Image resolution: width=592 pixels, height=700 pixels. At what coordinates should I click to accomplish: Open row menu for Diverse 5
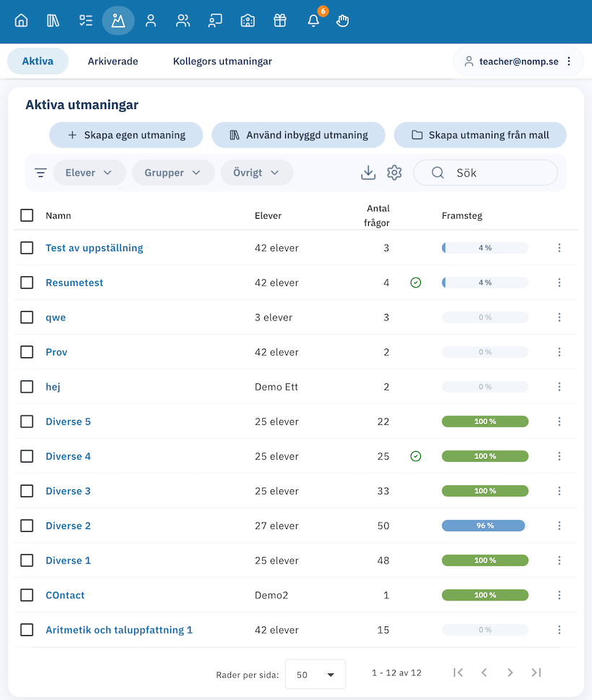pyautogui.click(x=560, y=421)
